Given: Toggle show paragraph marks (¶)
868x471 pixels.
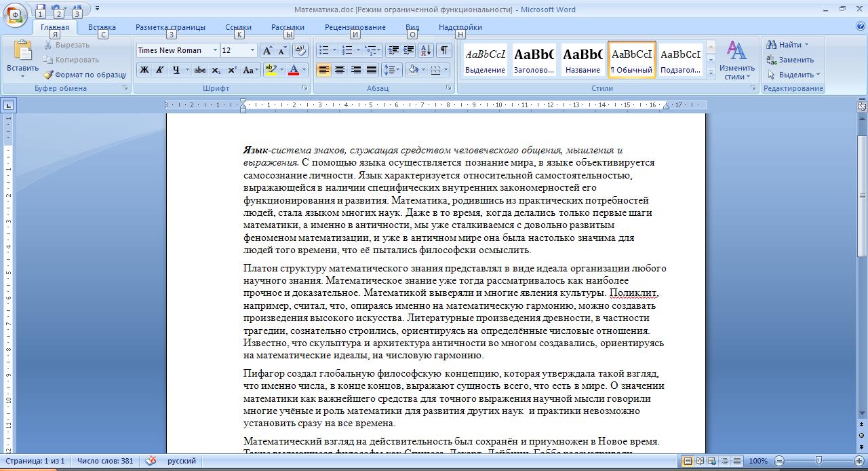Looking at the screenshot, I should click(x=443, y=50).
